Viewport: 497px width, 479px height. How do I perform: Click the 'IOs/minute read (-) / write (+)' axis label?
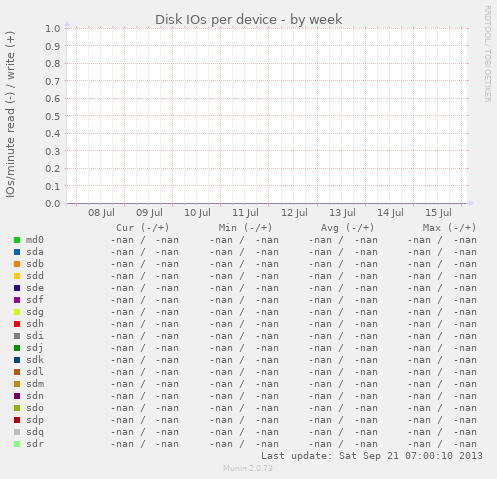[10, 114]
